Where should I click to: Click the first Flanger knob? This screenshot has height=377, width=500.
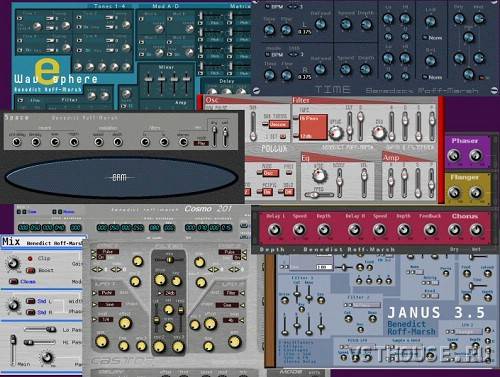click(x=454, y=192)
